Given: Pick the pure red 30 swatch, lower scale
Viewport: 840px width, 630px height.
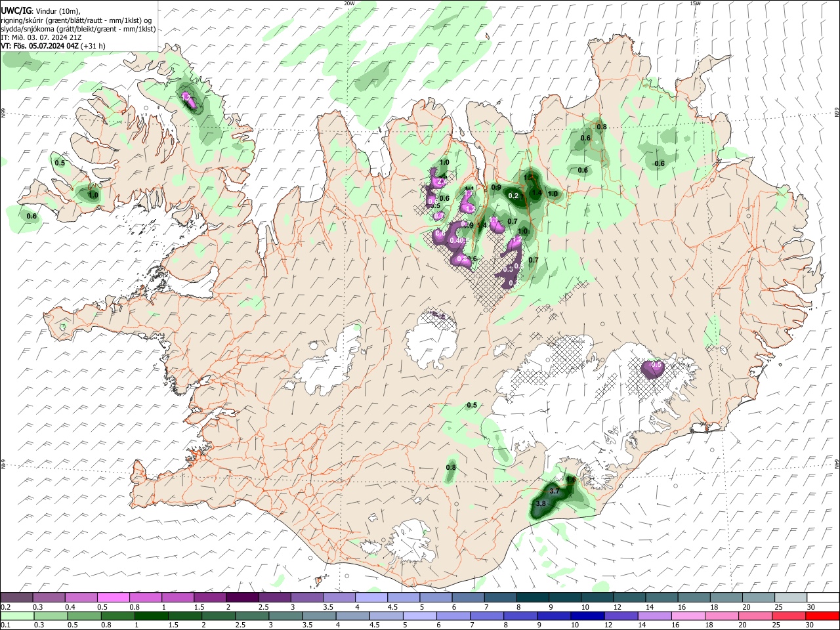Looking at the screenshot, I should pos(822,616).
